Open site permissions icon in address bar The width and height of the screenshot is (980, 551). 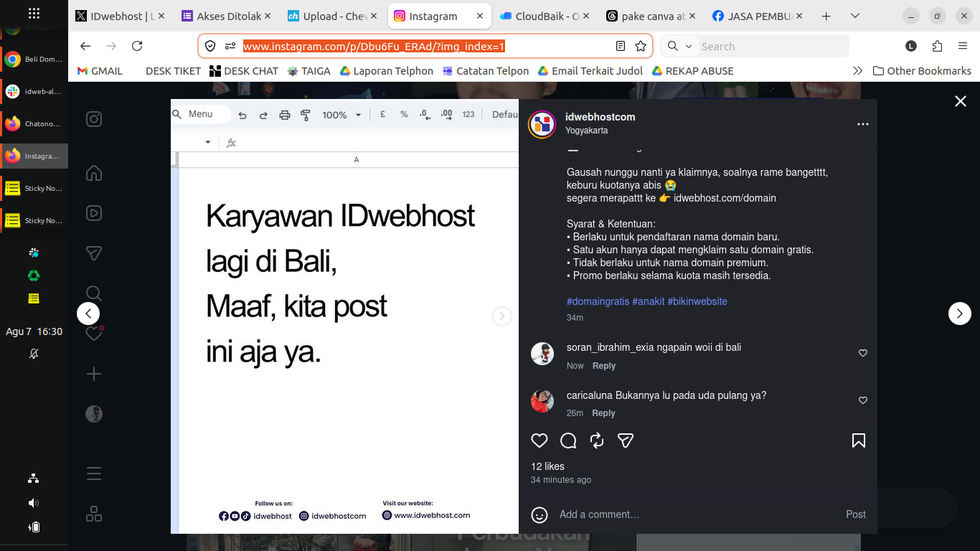coord(230,46)
